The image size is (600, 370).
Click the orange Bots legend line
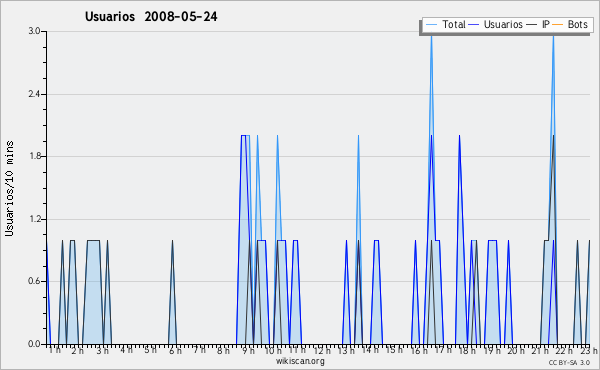pyautogui.click(x=558, y=25)
